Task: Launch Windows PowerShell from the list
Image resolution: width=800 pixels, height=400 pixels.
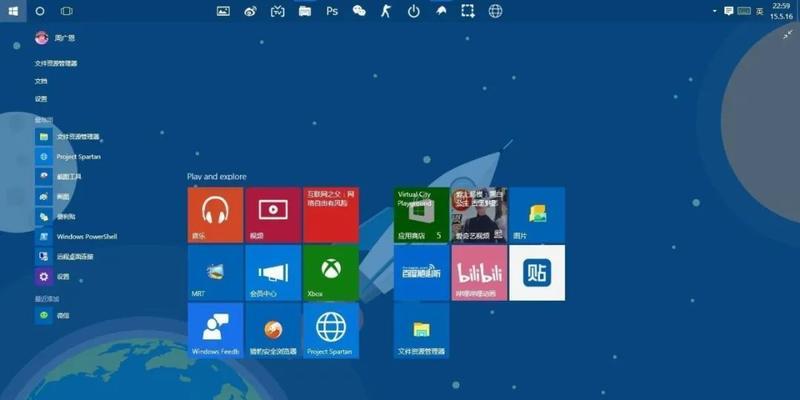Action: tap(76, 236)
